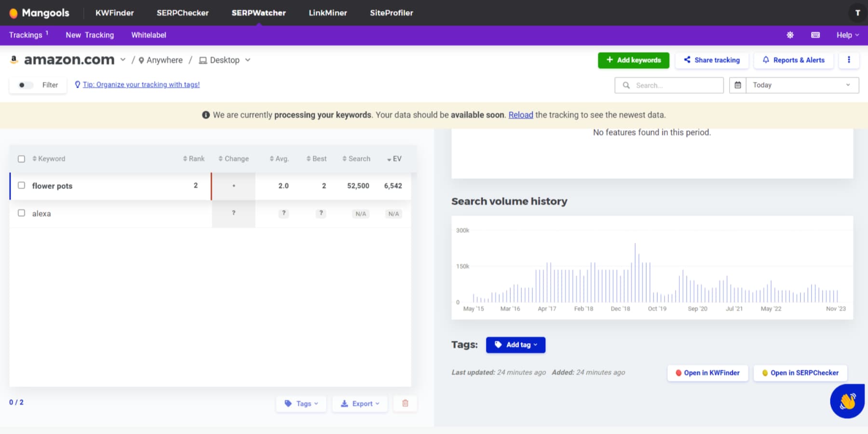Screen dimensions: 868x434
Task: Check the flower pots keyword checkbox
Action: [21, 186]
